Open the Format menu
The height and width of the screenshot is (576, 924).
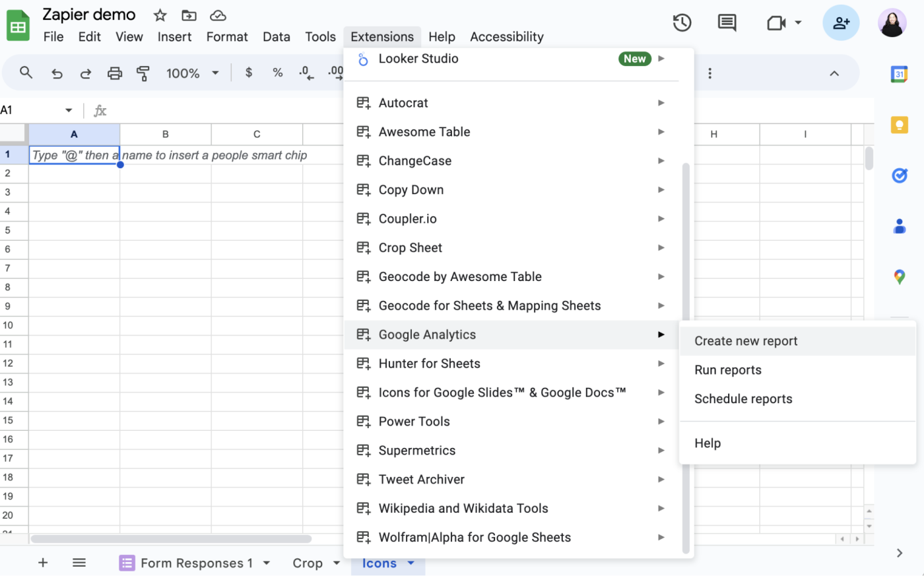[x=227, y=37]
